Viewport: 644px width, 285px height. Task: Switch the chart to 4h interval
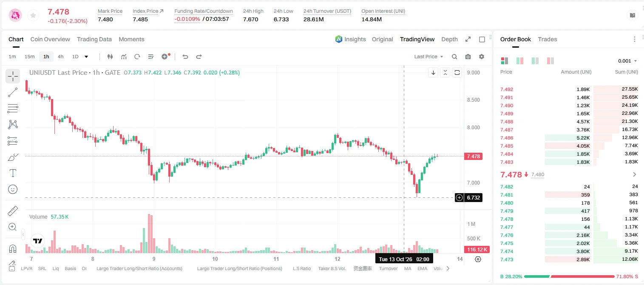point(60,57)
